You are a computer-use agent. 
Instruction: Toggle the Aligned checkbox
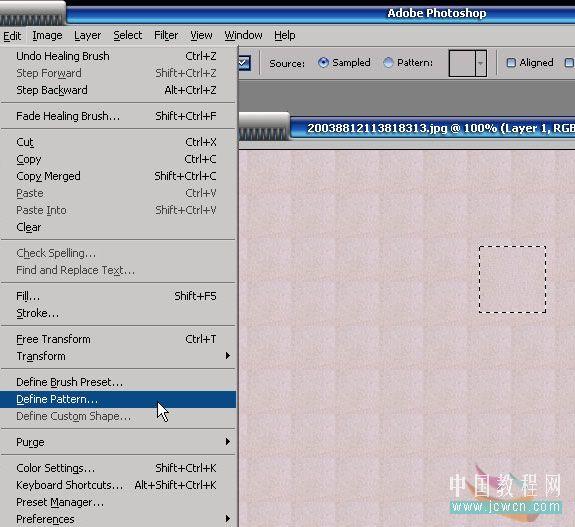(511, 63)
